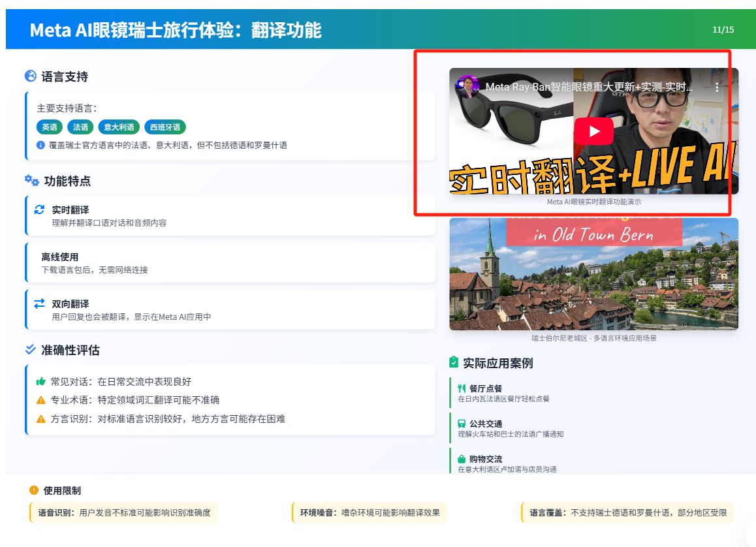Select the 西班牙语 language tag

pyautogui.click(x=165, y=127)
